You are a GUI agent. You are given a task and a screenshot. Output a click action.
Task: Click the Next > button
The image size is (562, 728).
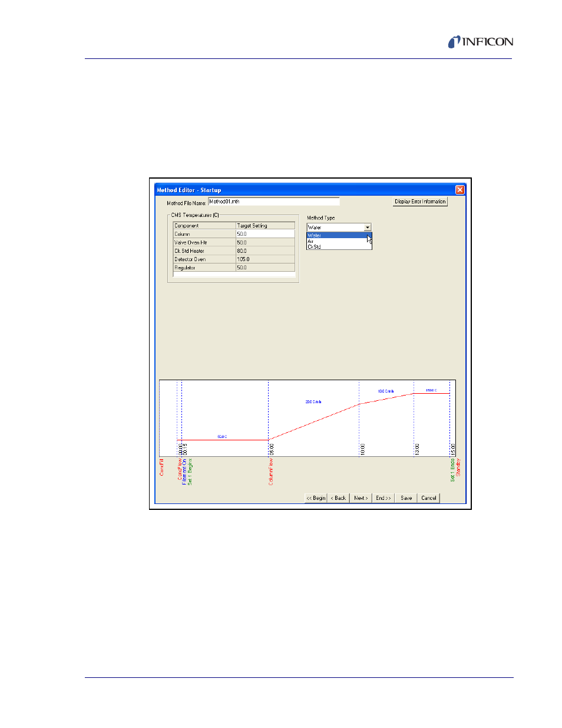361,498
